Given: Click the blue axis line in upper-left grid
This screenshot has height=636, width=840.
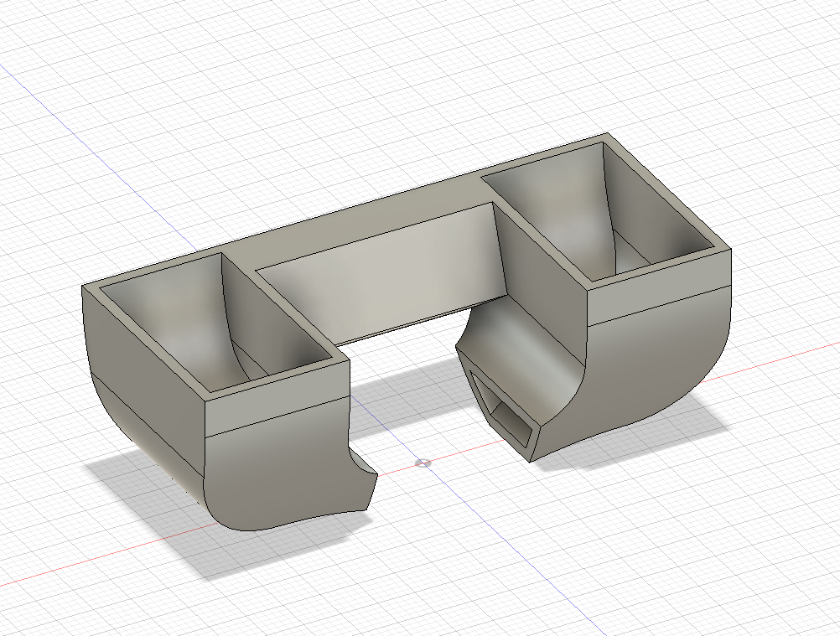Looking at the screenshot, I should pyautogui.click(x=50, y=117).
